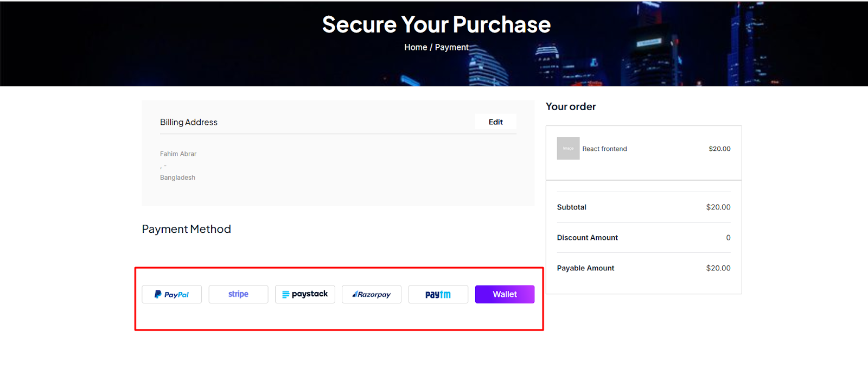868x368 pixels.
Task: Select the PayPal payment option
Action: pos(171,294)
